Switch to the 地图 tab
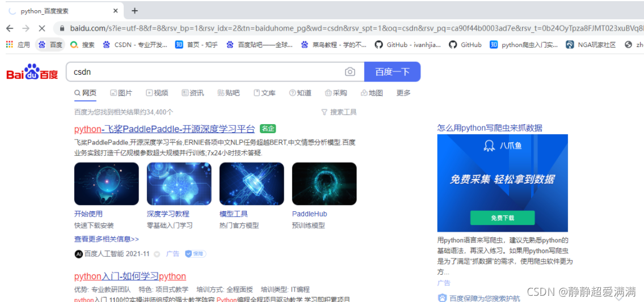 pyautogui.click(x=372, y=93)
